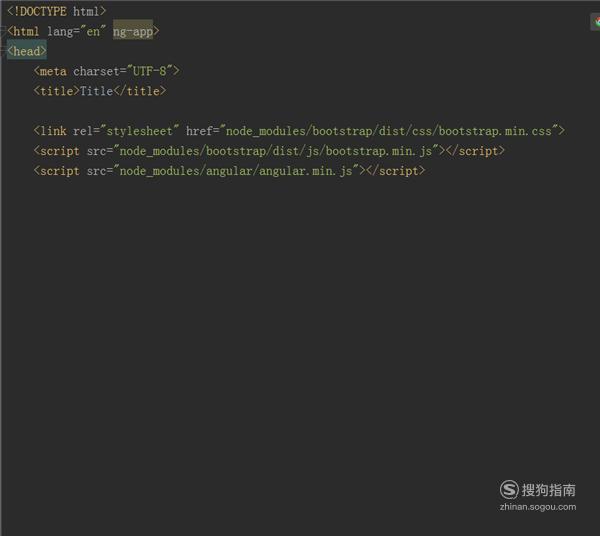
Task: Click the highlighted head tag
Action: 27,51
